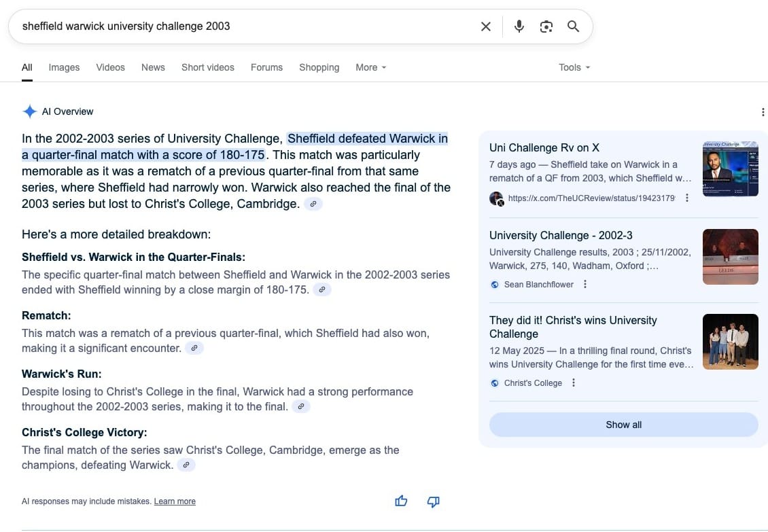
Task: Switch to the Forums tab
Action: click(266, 67)
